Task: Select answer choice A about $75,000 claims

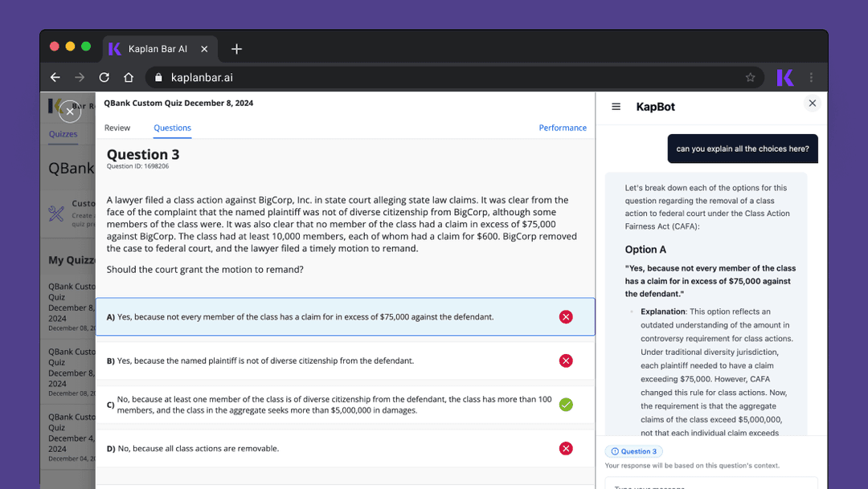Action: tap(346, 317)
